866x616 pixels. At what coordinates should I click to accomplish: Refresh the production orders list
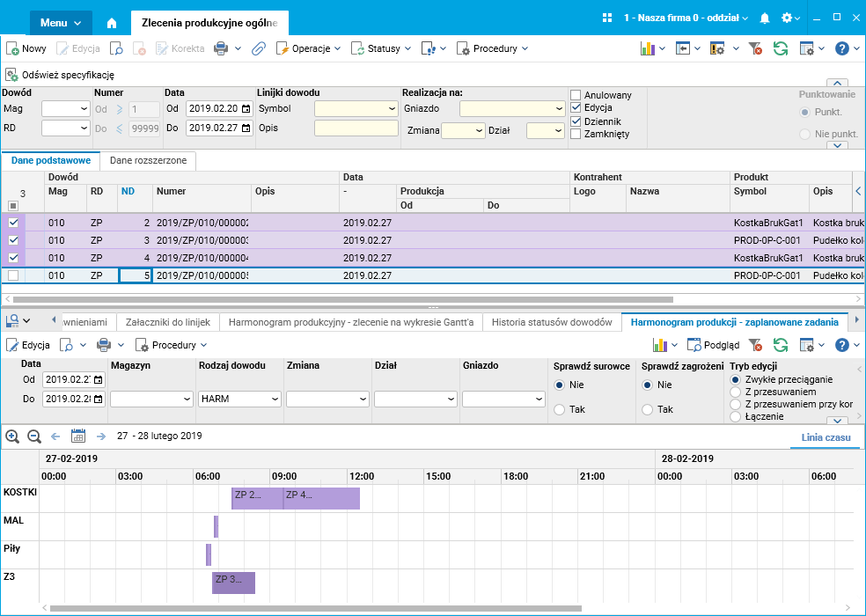pyautogui.click(x=781, y=48)
